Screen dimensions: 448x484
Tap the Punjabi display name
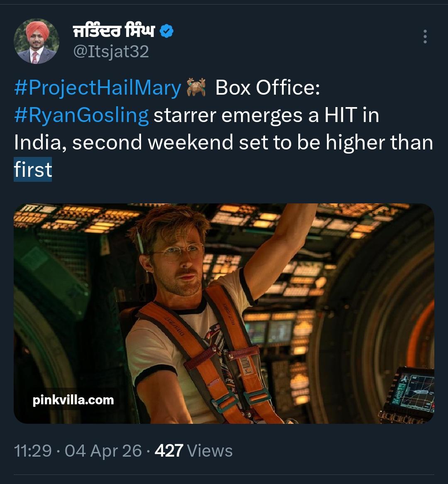(x=114, y=31)
